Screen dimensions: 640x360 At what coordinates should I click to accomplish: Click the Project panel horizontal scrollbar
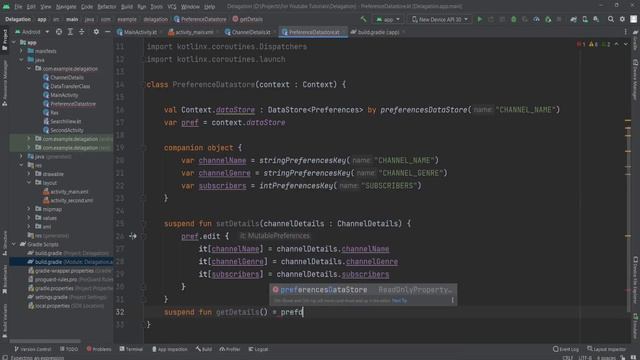45,341
